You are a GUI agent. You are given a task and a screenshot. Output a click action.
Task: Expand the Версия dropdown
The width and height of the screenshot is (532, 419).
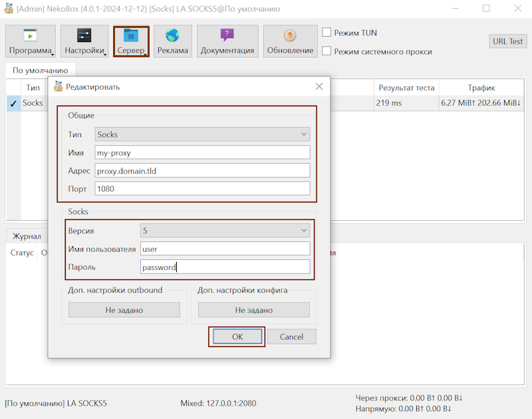pos(225,231)
